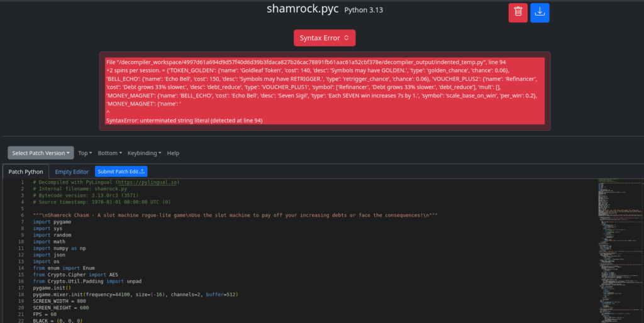Expand the Top dropdown menu
The height and width of the screenshot is (323, 644).
[x=85, y=153]
